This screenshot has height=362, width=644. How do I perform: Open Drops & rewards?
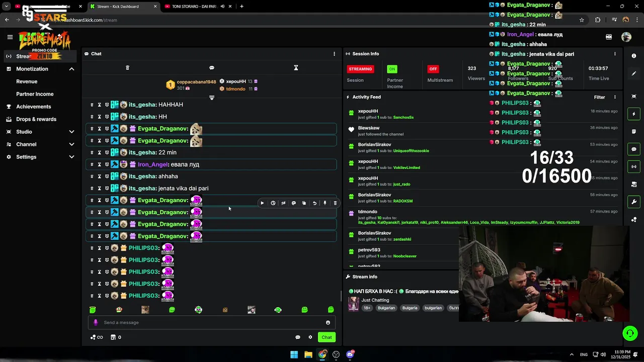(36, 119)
